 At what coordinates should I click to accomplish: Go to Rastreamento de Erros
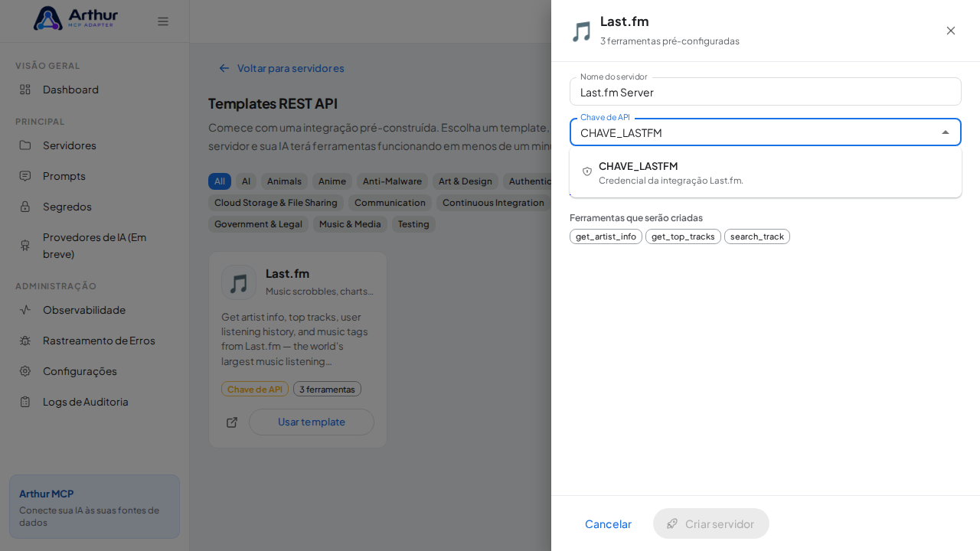point(94,341)
